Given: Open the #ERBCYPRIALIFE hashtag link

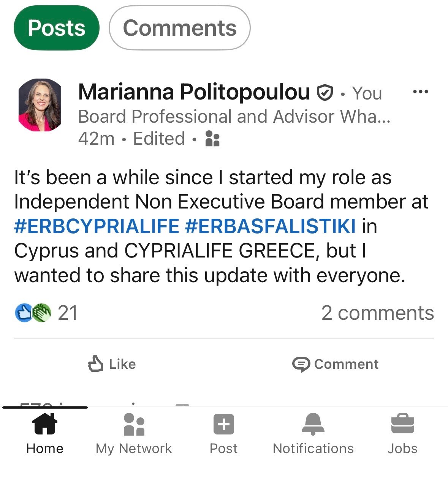Looking at the screenshot, I should tap(97, 226).
